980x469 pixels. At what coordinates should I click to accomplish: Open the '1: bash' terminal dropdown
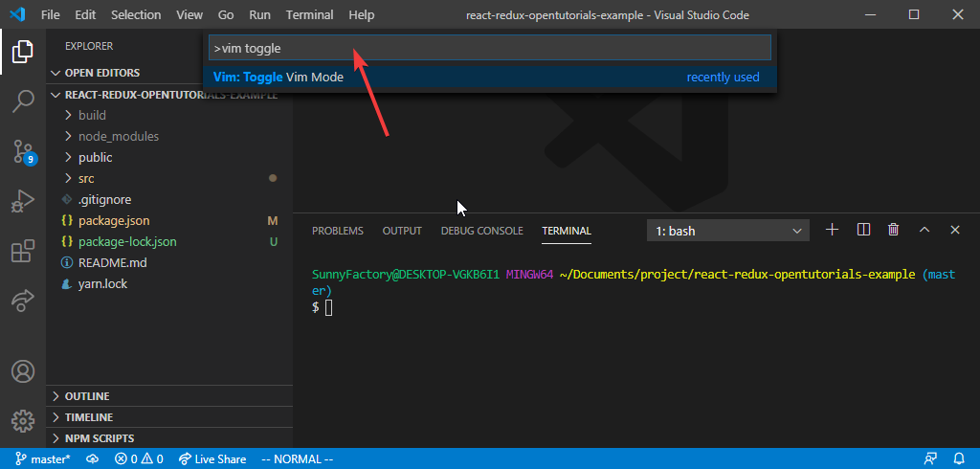coord(728,231)
